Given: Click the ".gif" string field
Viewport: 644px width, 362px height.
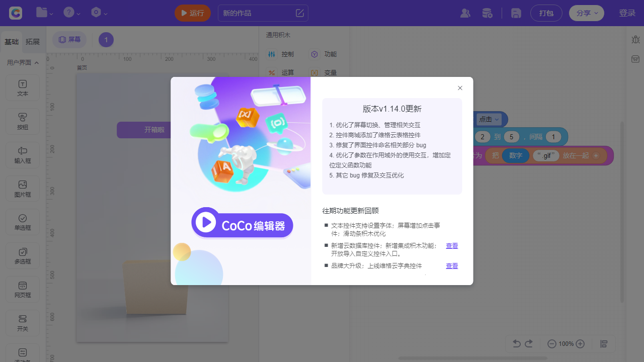Looking at the screenshot, I should (546, 155).
